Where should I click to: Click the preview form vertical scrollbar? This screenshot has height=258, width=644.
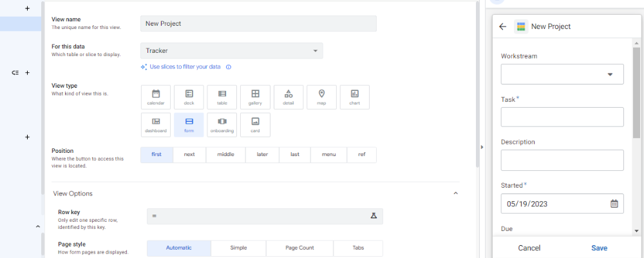coord(636,93)
